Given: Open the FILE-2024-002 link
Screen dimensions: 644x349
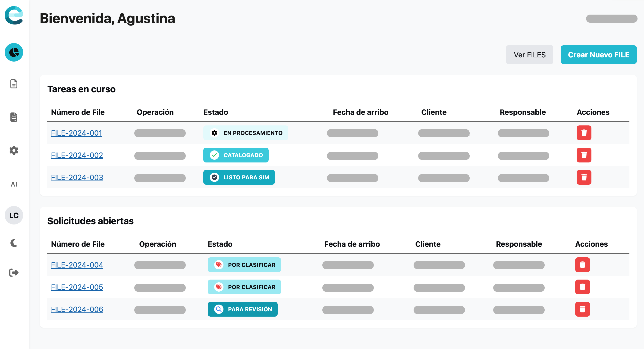Looking at the screenshot, I should pos(77,155).
